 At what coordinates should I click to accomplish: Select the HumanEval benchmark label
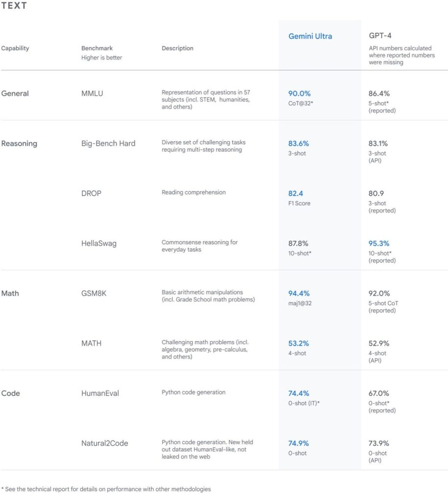click(x=100, y=393)
